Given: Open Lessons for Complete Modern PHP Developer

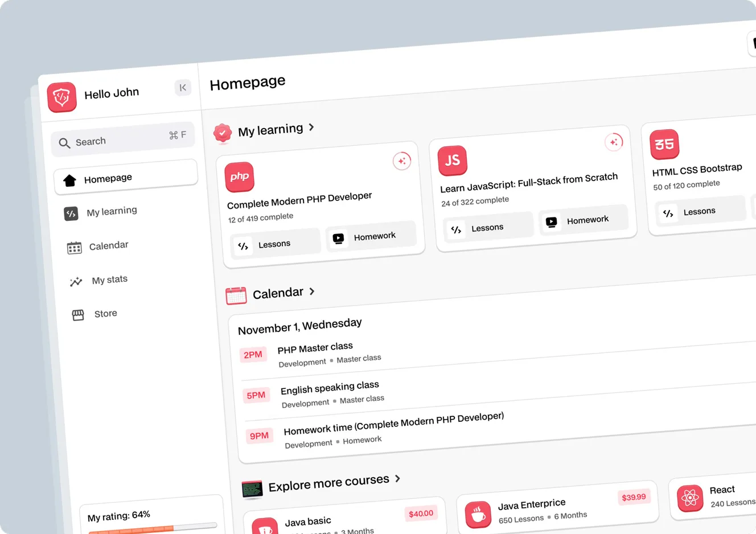Looking at the screenshot, I should coord(276,244).
